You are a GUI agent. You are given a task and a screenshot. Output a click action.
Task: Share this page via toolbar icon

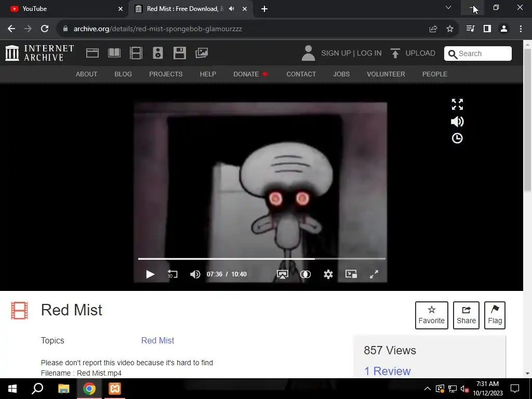point(433,29)
